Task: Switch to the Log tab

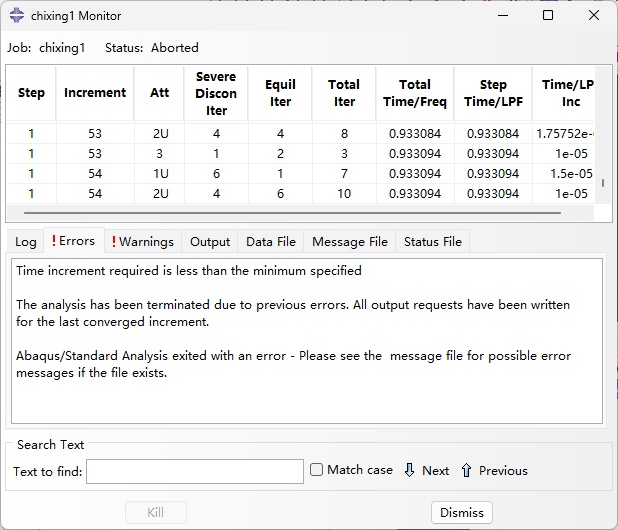Action: tap(26, 241)
